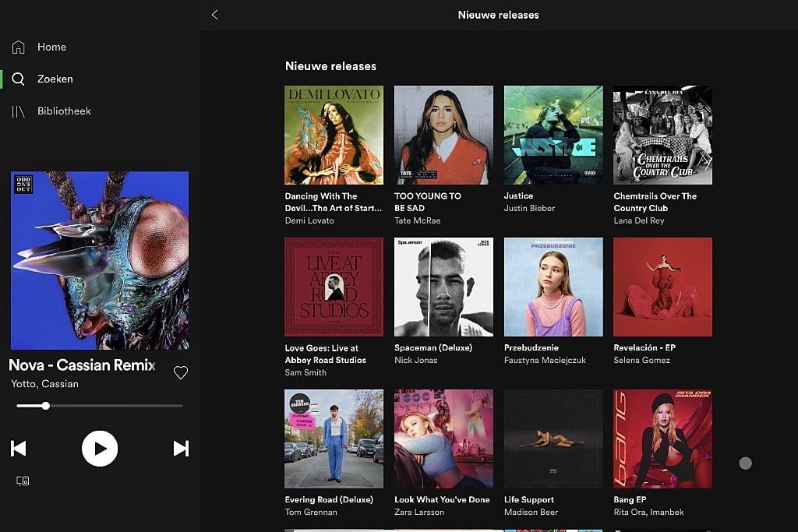The width and height of the screenshot is (798, 532).
Task: Click the Nova - Cassian Remix title
Action: pyautogui.click(x=82, y=365)
